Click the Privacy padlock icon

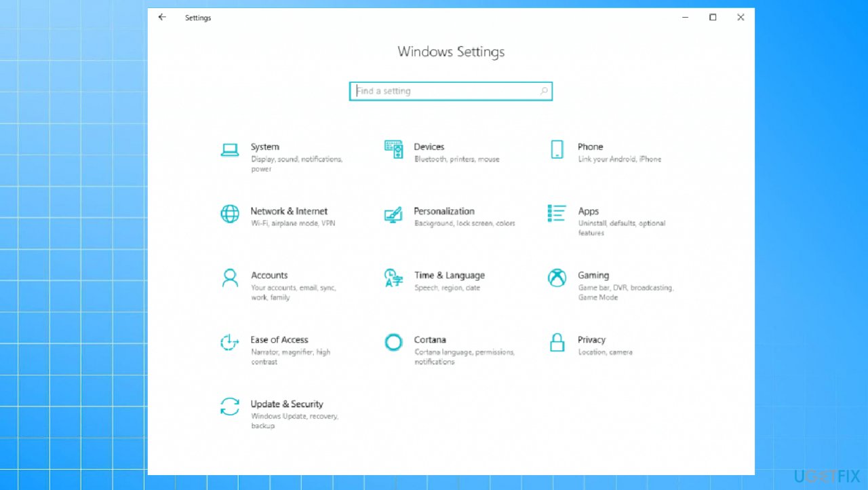[x=556, y=343]
